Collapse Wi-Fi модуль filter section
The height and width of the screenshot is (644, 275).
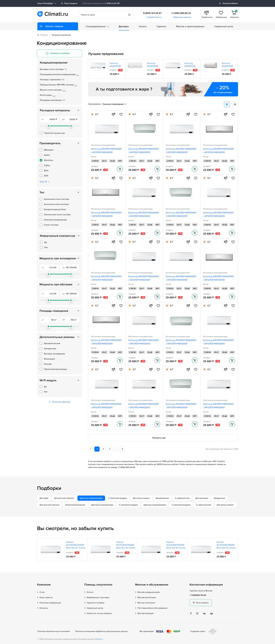[x=78, y=380]
